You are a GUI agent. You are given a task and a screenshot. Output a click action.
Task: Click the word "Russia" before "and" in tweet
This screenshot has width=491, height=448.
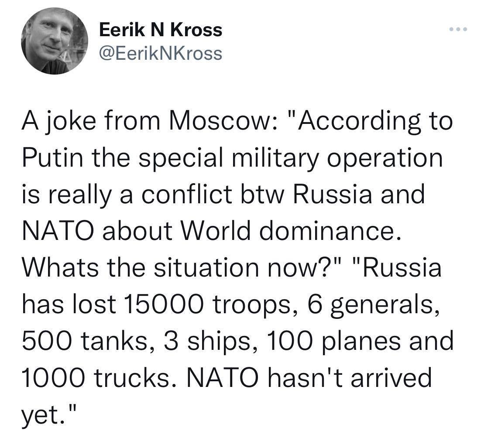point(333,194)
